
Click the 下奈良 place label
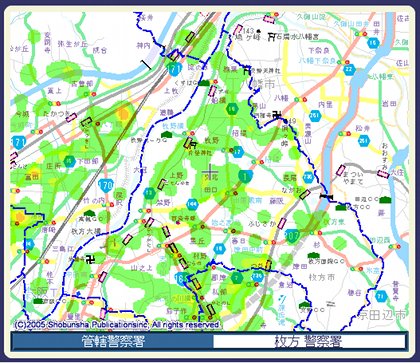[x=319, y=51]
